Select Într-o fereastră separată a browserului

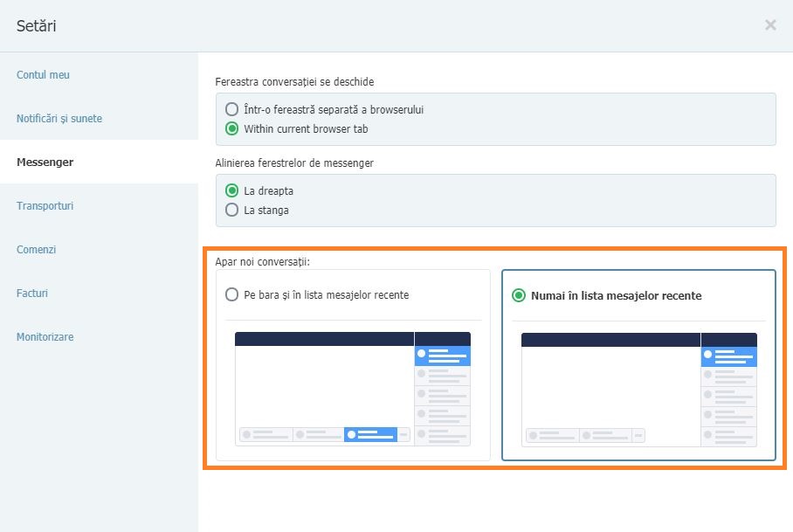click(231, 109)
